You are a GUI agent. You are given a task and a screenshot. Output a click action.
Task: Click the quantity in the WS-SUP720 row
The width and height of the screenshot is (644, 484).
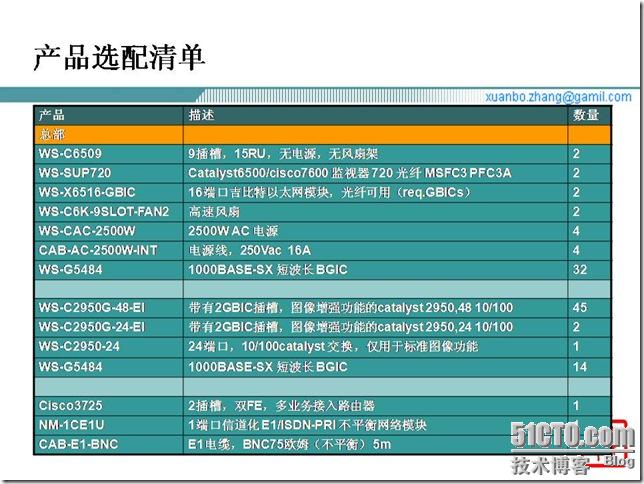point(576,173)
